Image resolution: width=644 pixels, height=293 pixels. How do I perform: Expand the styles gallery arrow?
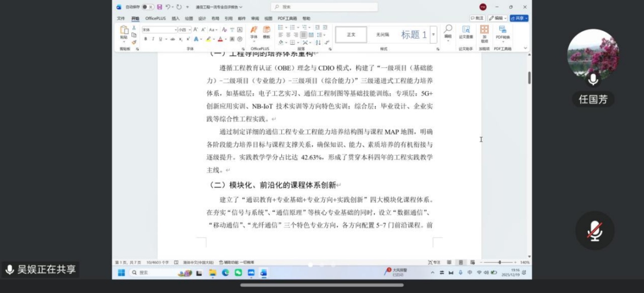[433, 35]
